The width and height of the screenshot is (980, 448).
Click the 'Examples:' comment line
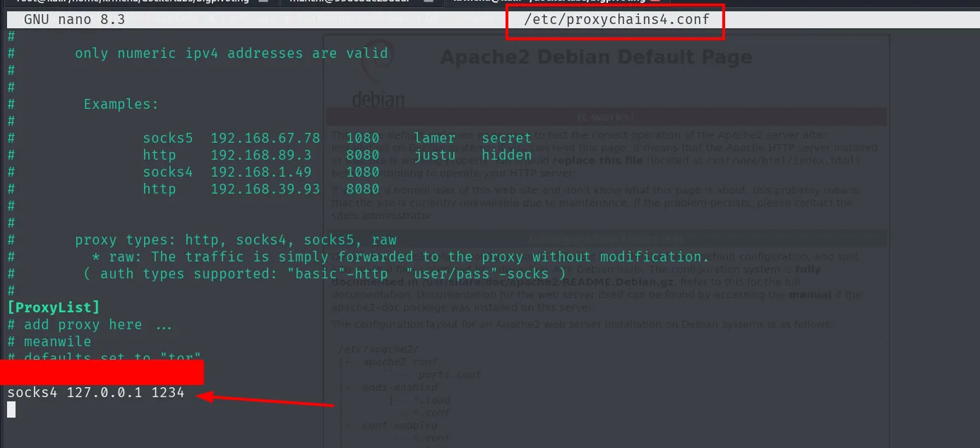click(121, 104)
